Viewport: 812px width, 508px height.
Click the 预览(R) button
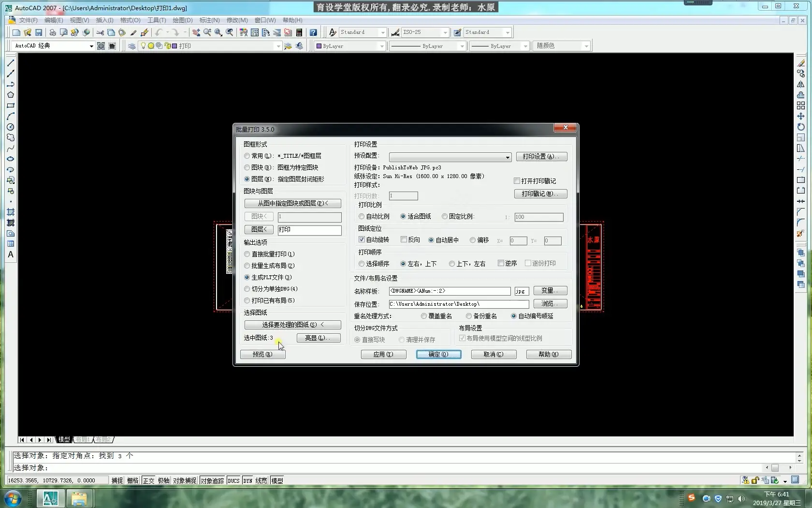pyautogui.click(x=262, y=354)
